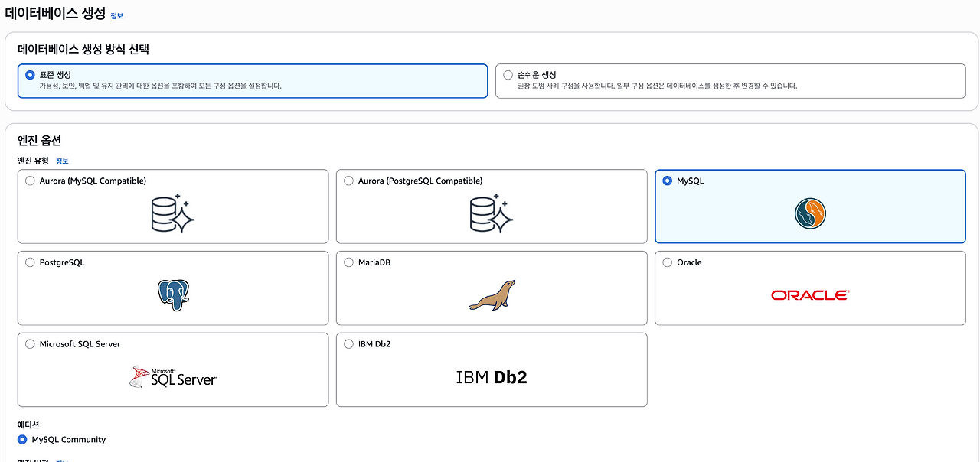
Task: Select the PostgreSQL engine radio button
Action: (30, 262)
